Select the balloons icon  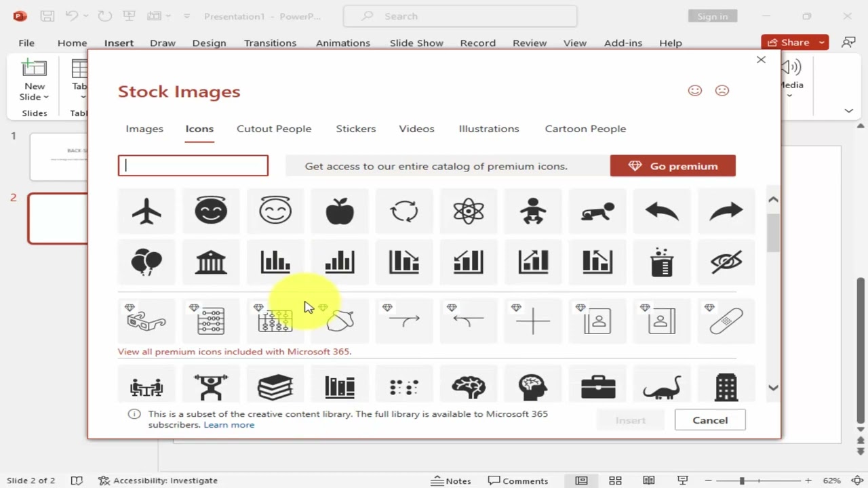tap(146, 262)
